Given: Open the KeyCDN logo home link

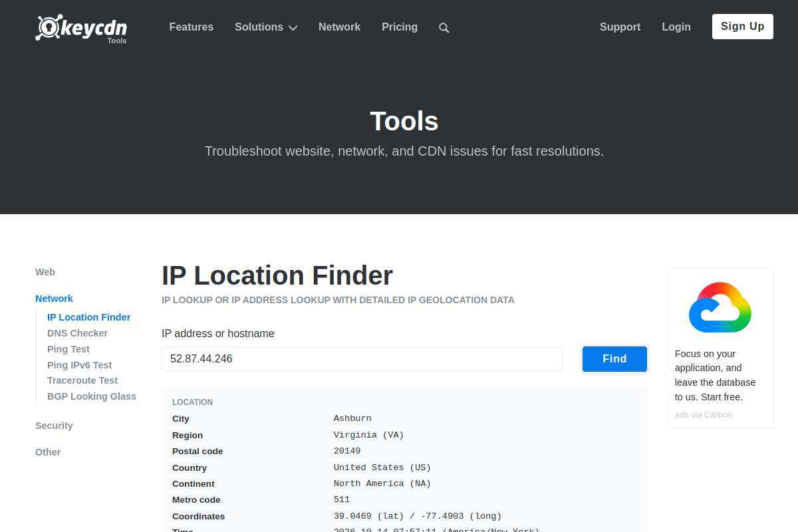Looking at the screenshot, I should (x=81, y=28).
